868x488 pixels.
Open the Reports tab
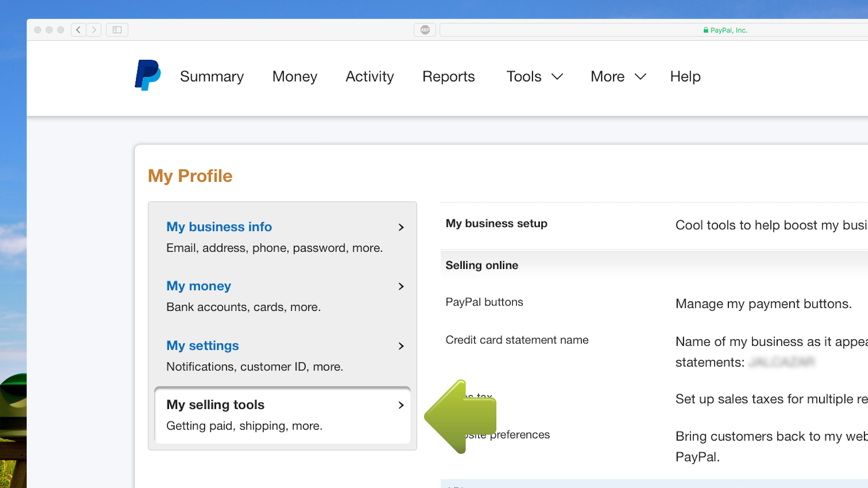448,76
